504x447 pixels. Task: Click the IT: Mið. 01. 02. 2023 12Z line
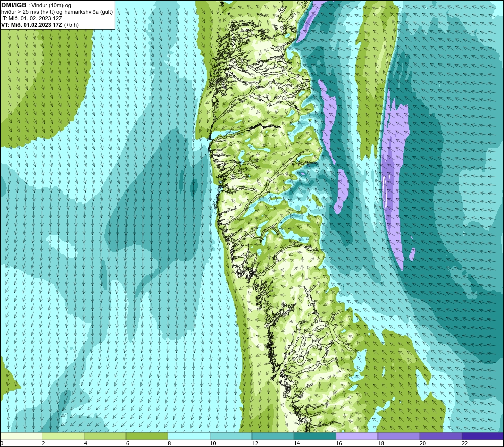point(31,18)
